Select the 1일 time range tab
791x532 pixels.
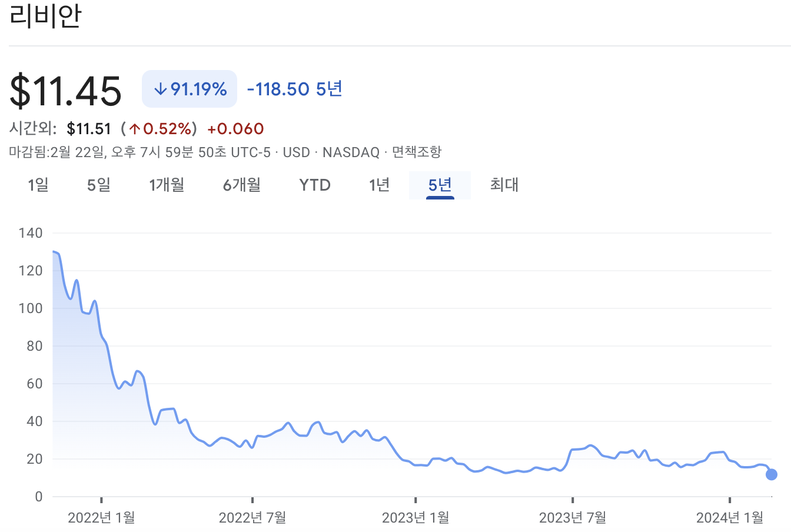[38, 185]
